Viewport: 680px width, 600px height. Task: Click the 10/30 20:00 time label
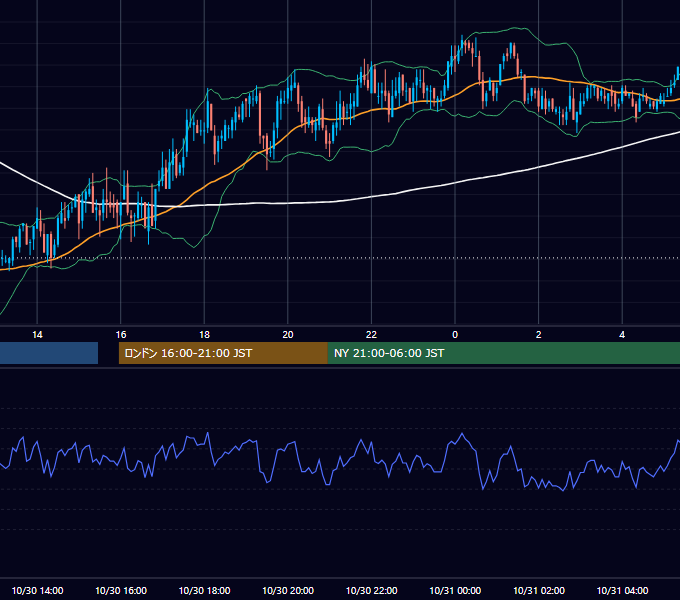coord(288,590)
